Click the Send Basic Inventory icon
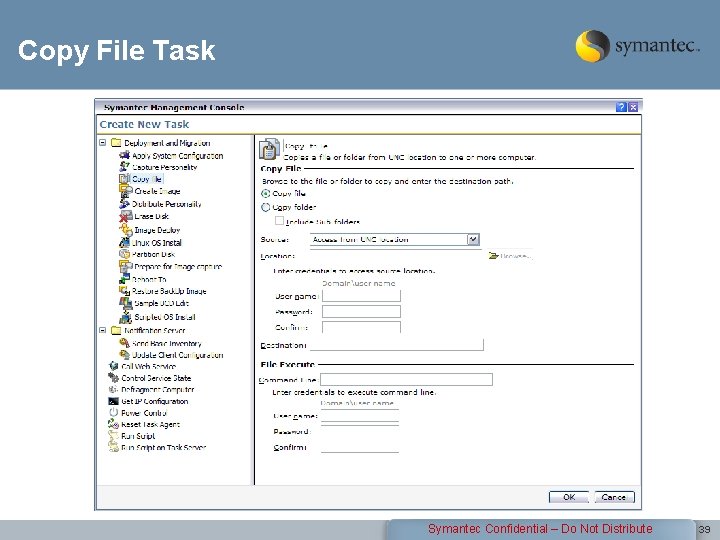This screenshot has width=720, height=540. point(124,343)
